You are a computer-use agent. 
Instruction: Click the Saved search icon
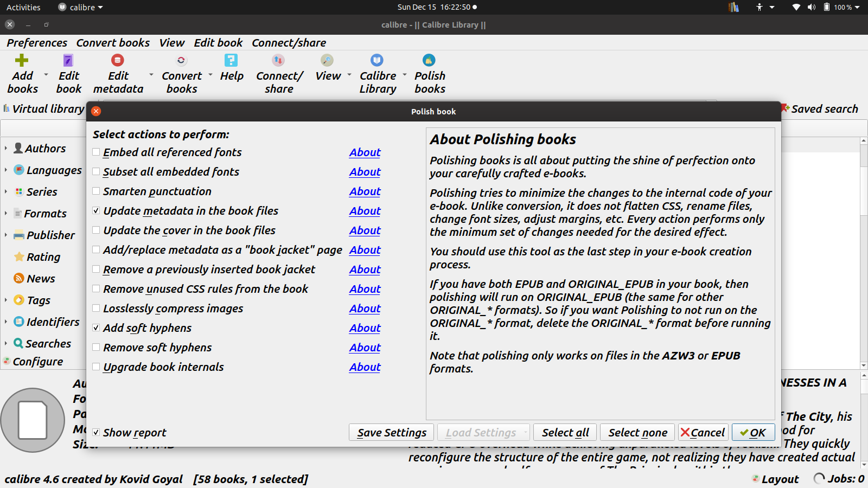click(x=785, y=108)
